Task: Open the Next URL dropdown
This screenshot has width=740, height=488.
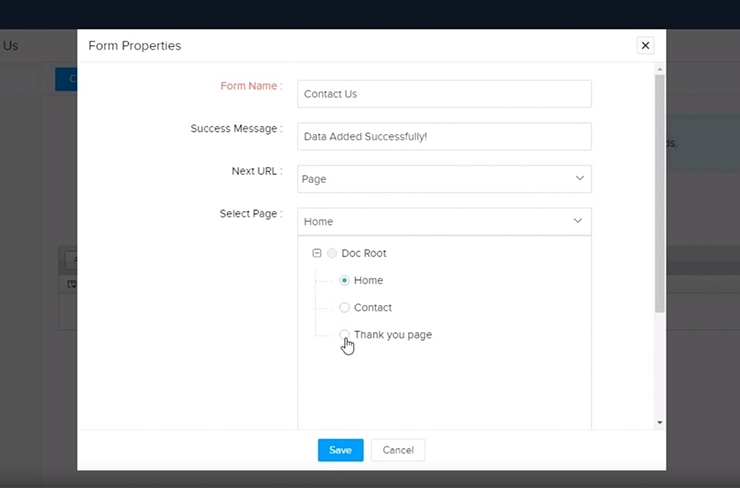Action: pos(444,179)
